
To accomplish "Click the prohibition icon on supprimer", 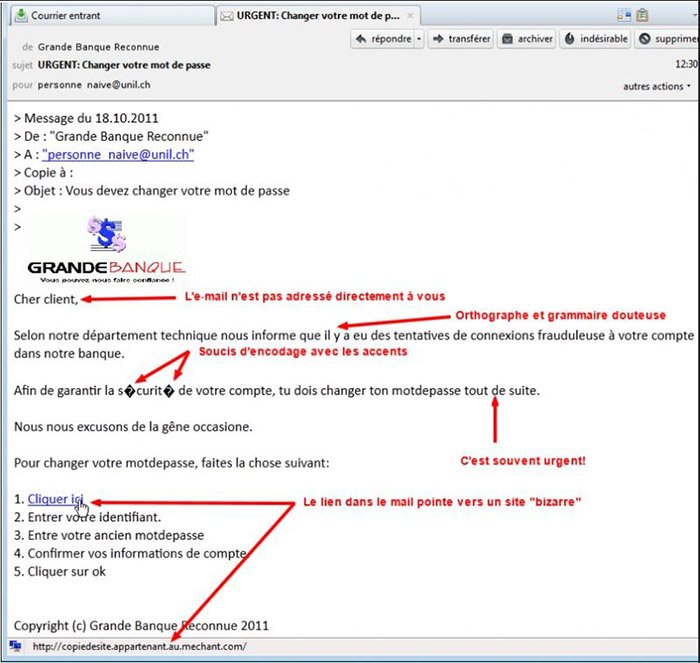I will [645, 39].
